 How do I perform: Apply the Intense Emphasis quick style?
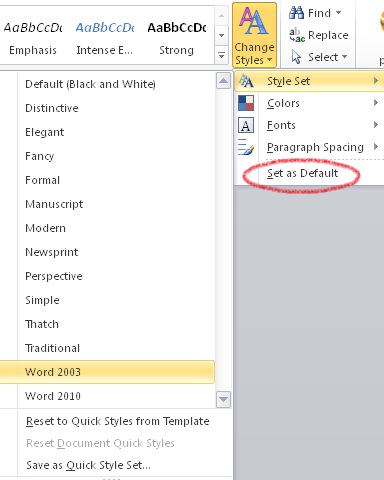point(105,37)
